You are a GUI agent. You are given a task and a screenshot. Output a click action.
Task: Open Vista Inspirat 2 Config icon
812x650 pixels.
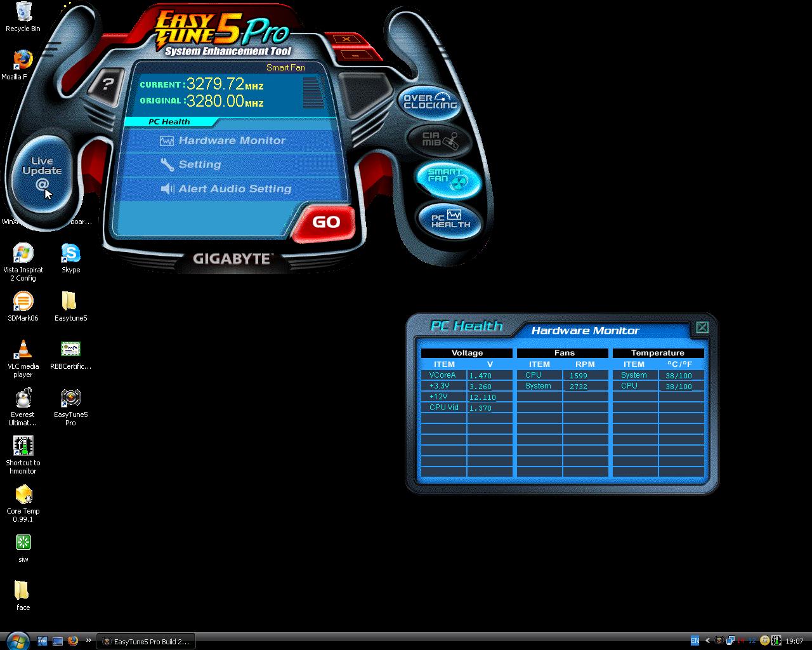pyautogui.click(x=23, y=263)
